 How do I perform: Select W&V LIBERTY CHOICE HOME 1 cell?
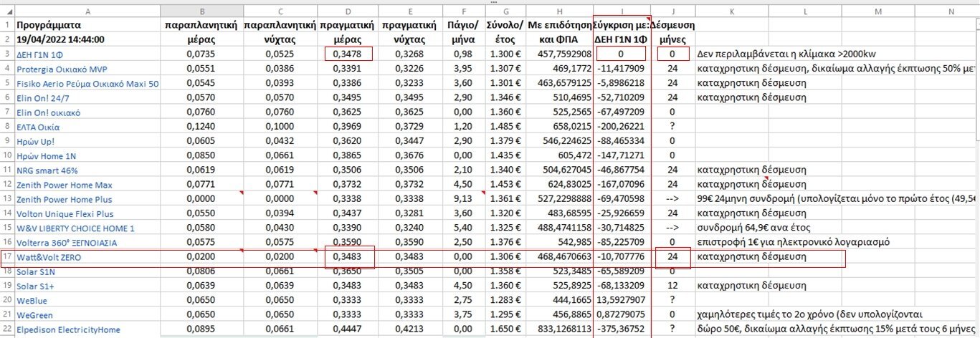[87, 228]
